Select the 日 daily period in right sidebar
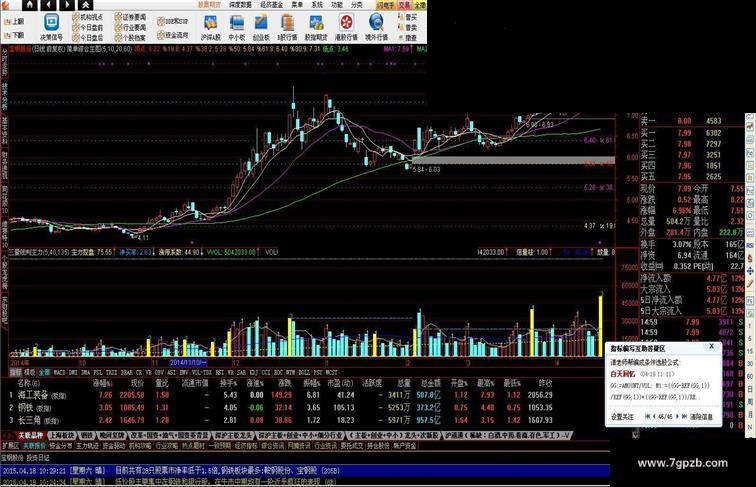The width and height of the screenshot is (756, 487). (x=750, y=389)
